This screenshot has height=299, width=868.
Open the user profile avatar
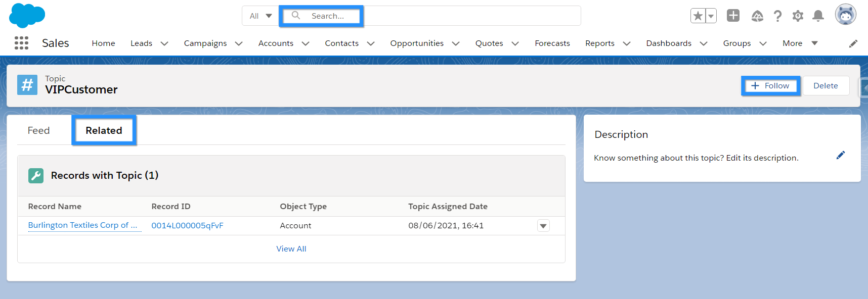point(845,15)
